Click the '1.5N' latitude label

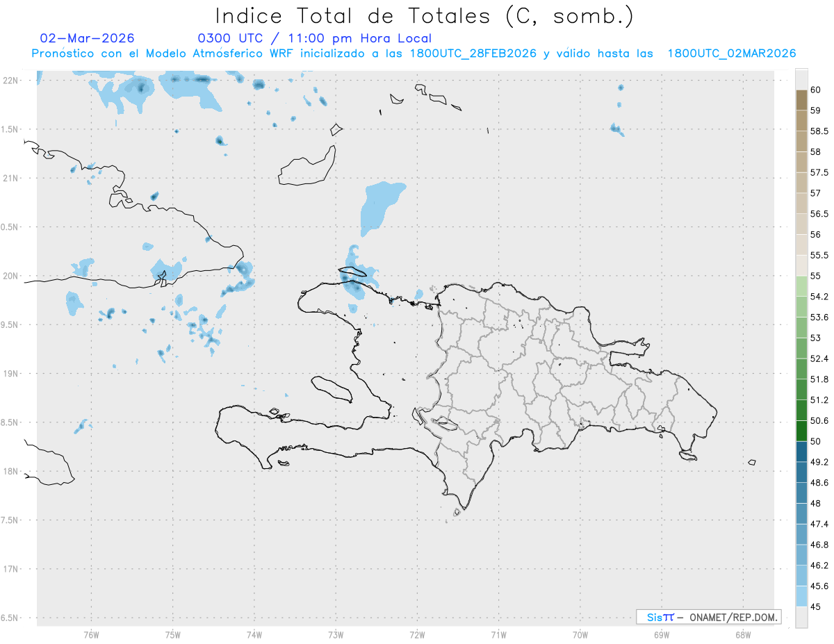pos(9,129)
